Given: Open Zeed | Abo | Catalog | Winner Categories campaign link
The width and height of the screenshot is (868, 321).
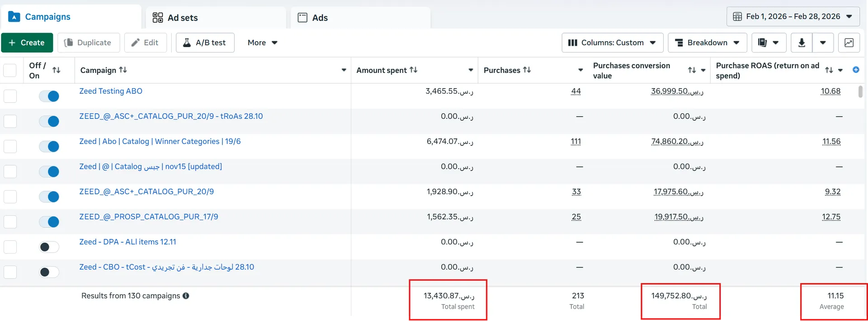Looking at the screenshot, I should (x=160, y=141).
